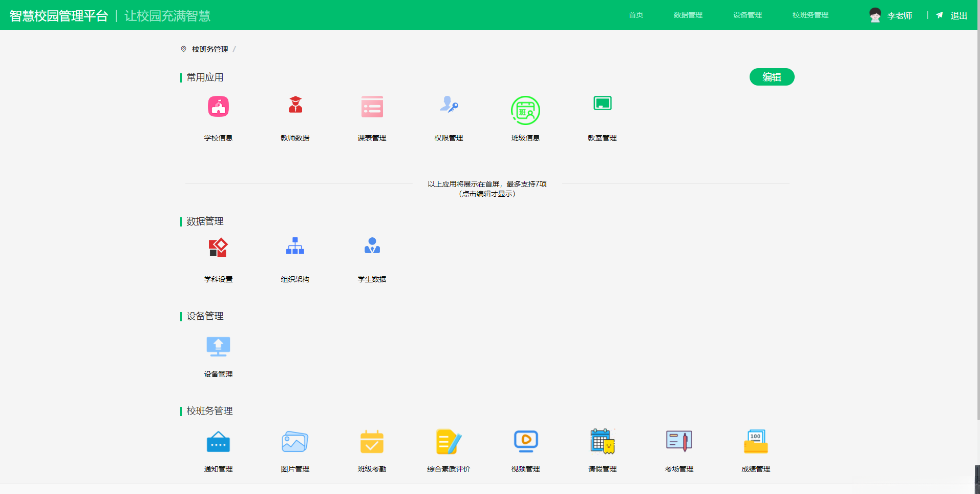The image size is (980, 494).
Task: Click the 课表管理 label text
Action: click(372, 138)
